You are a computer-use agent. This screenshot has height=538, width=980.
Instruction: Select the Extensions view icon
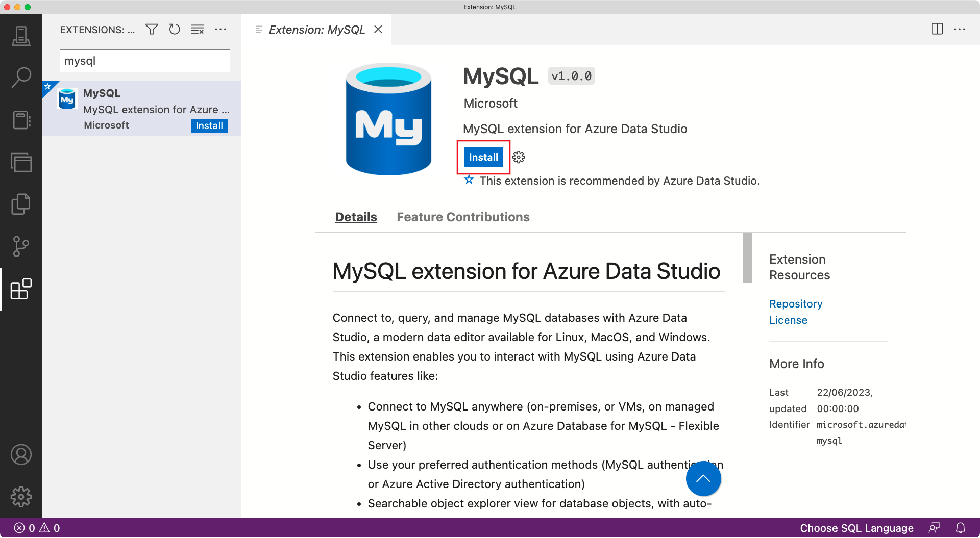tap(21, 290)
